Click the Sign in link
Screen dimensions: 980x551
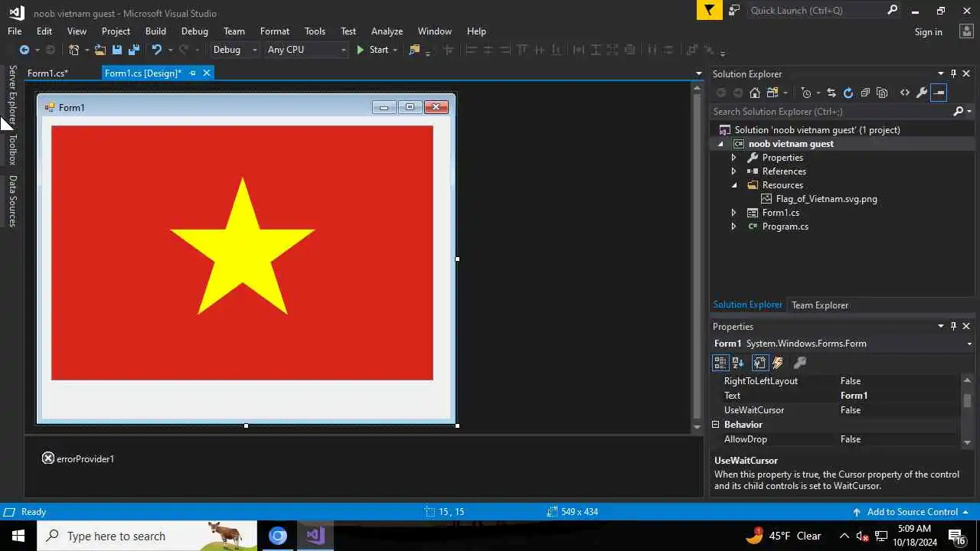(x=928, y=31)
